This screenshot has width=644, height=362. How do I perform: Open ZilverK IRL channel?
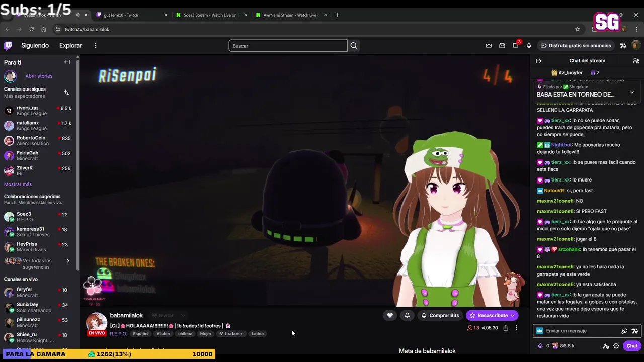coord(38,171)
